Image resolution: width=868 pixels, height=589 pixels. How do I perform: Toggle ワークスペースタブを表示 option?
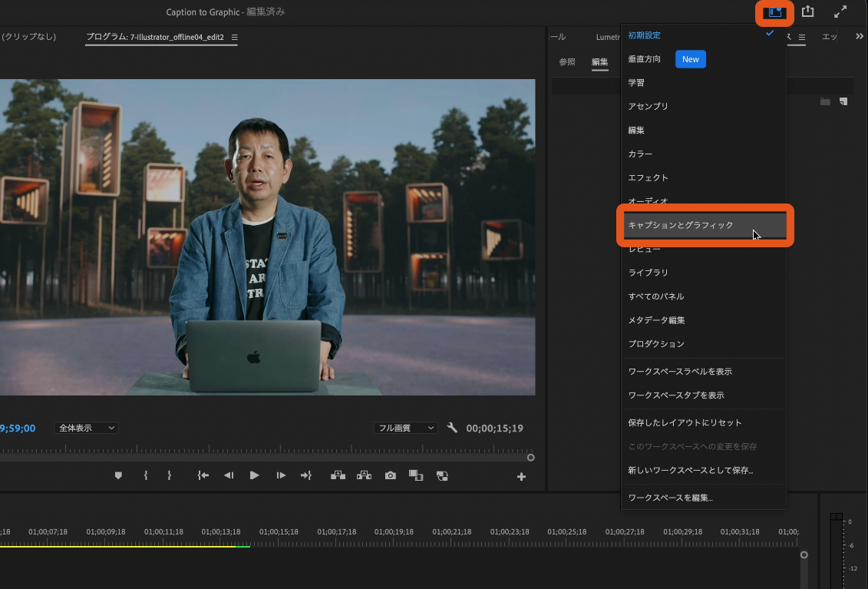pos(676,395)
